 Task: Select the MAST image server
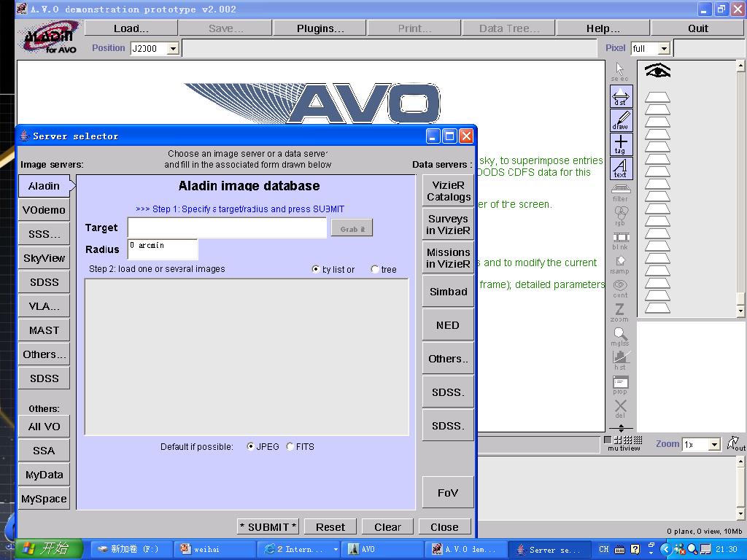click(44, 330)
